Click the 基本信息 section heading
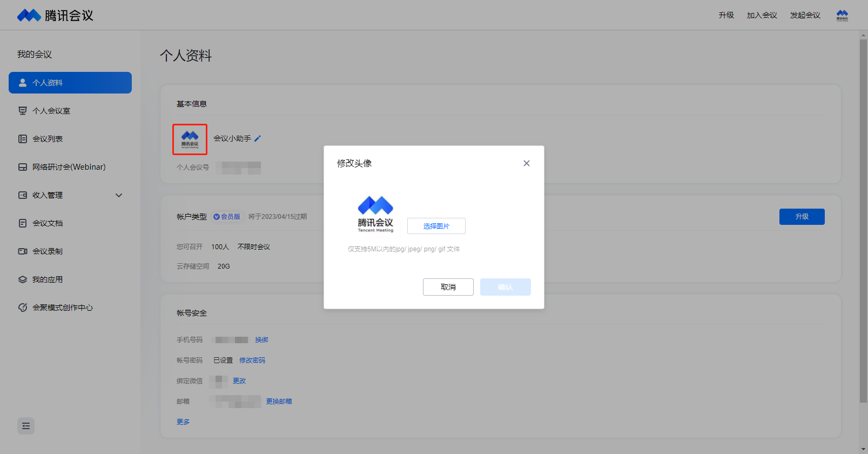This screenshot has width=868, height=454. point(192,104)
